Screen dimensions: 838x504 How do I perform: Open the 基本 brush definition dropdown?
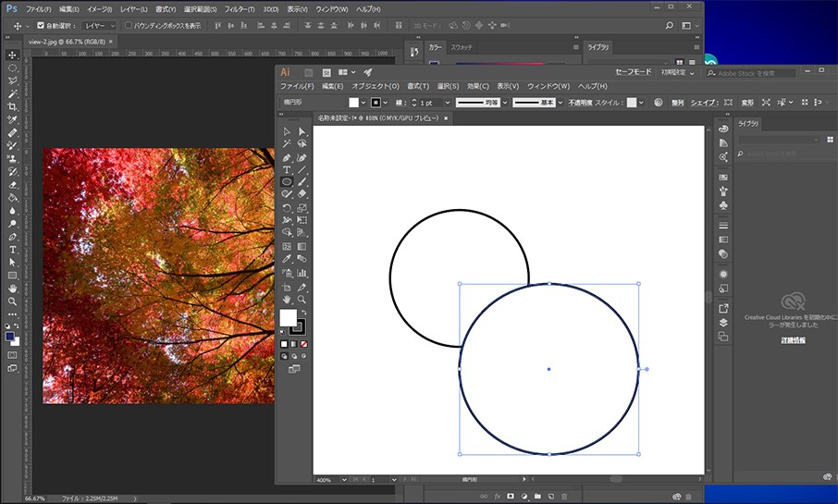coord(561,103)
